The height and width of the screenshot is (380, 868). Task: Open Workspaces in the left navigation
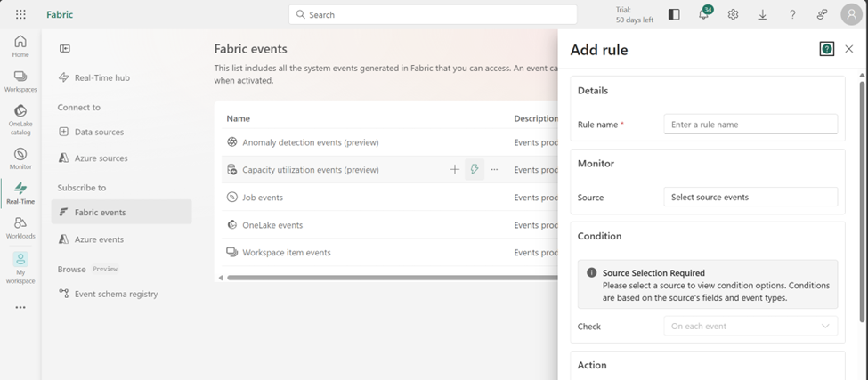tap(20, 81)
